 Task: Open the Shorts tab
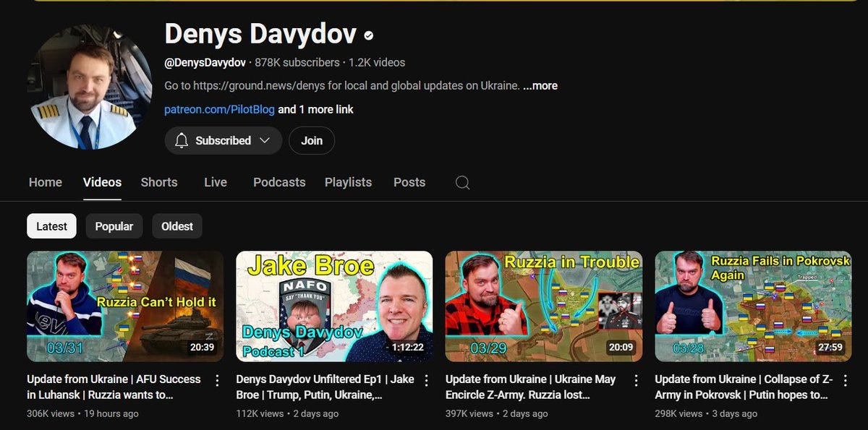159,182
